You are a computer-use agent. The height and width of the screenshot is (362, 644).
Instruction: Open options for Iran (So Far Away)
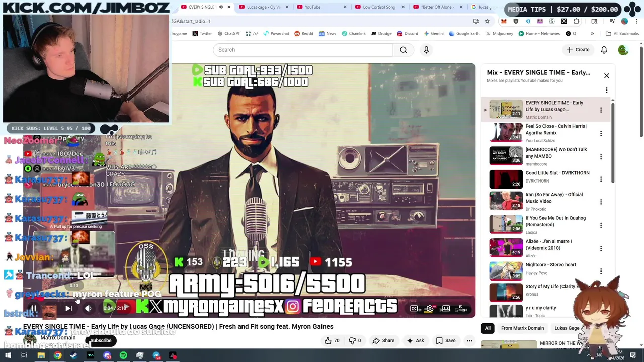pyautogui.click(x=601, y=202)
